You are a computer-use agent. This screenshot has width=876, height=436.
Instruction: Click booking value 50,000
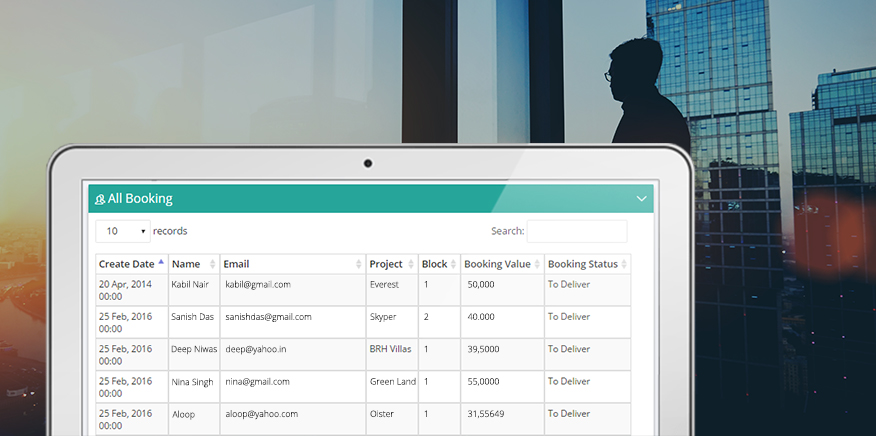pyautogui.click(x=481, y=285)
